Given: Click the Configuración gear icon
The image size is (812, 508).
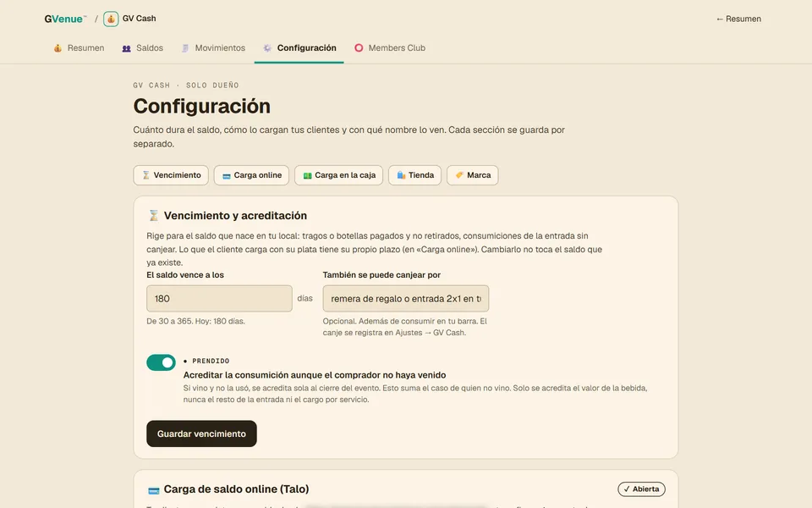Looking at the screenshot, I should (267, 47).
